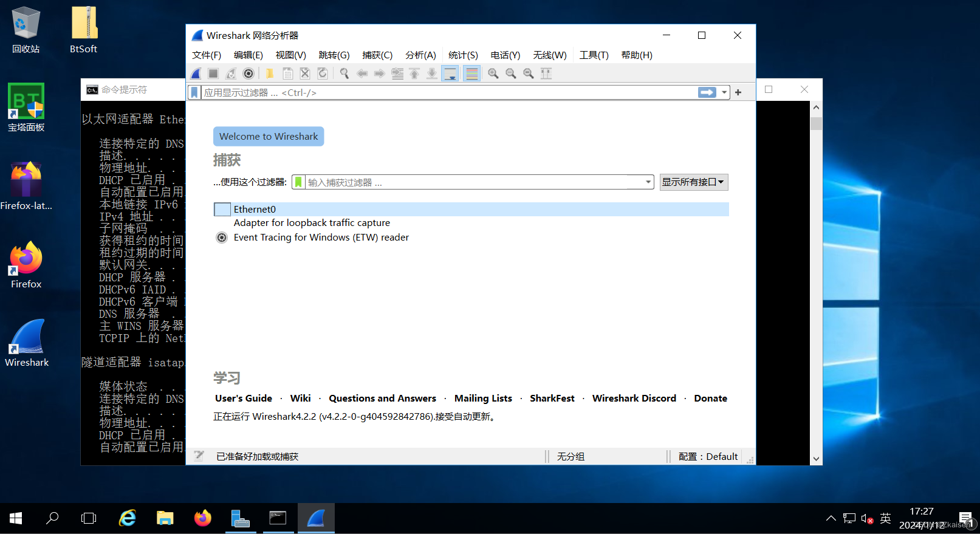This screenshot has width=980, height=534.
Task: Open 宝塔面板 desktop shortcut
Action: [x=26, y=108]
